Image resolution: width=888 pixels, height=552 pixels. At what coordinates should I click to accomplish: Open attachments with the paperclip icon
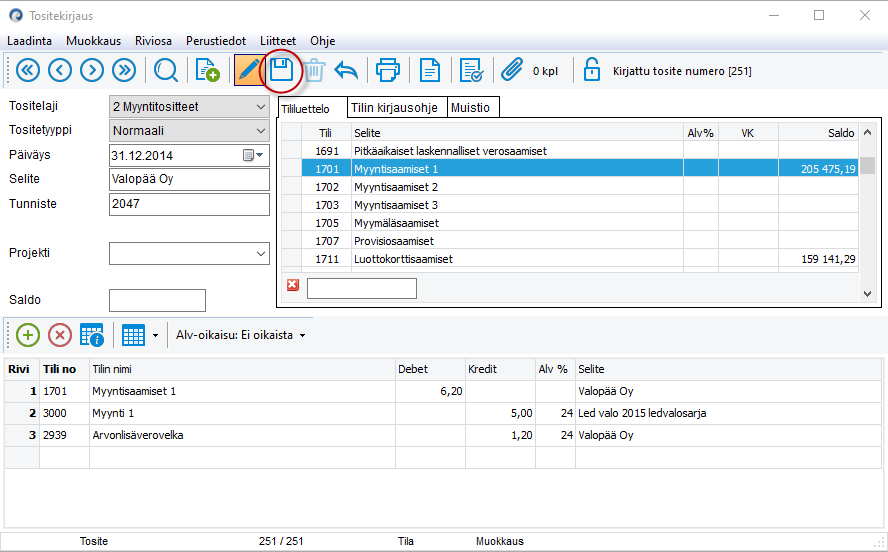[511, 70]
